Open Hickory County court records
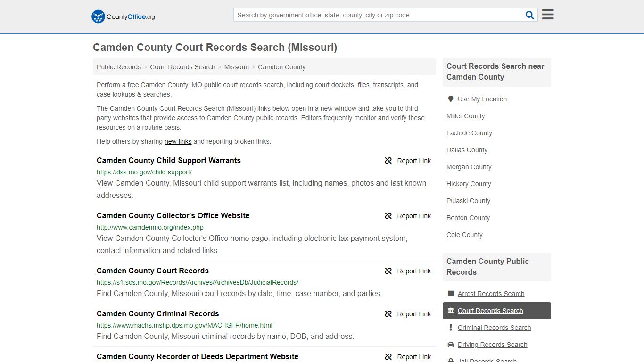Image resolution: width=644 pixels, height=362 pixels. [x=469, y=184]
